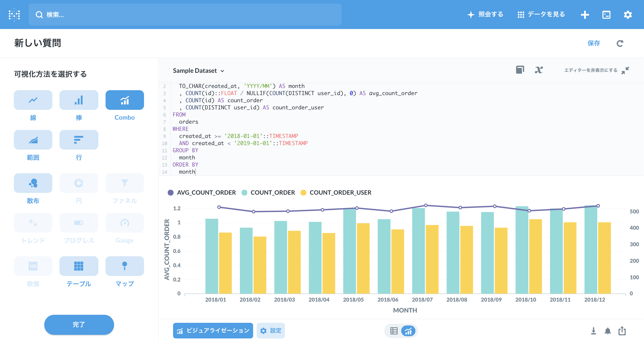Click the download results icon
This screenshot has height=342, width=644.
593,331
